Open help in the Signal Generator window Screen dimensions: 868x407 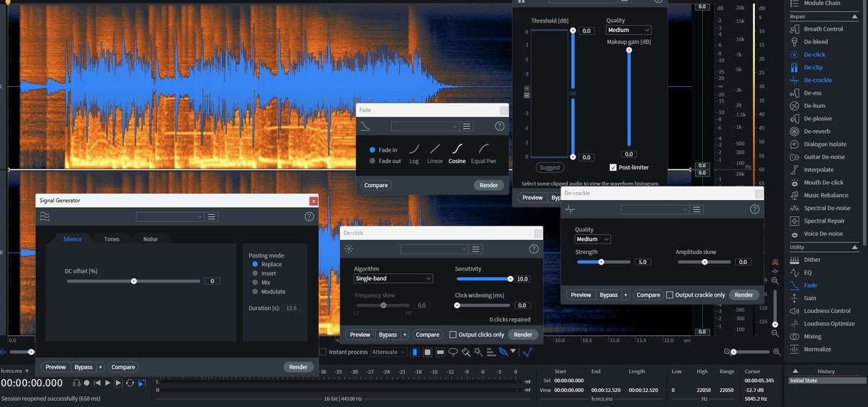309,216
